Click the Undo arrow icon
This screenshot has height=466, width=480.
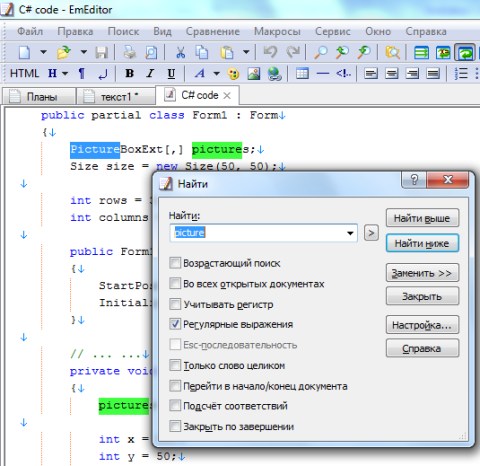coord(270,52)
